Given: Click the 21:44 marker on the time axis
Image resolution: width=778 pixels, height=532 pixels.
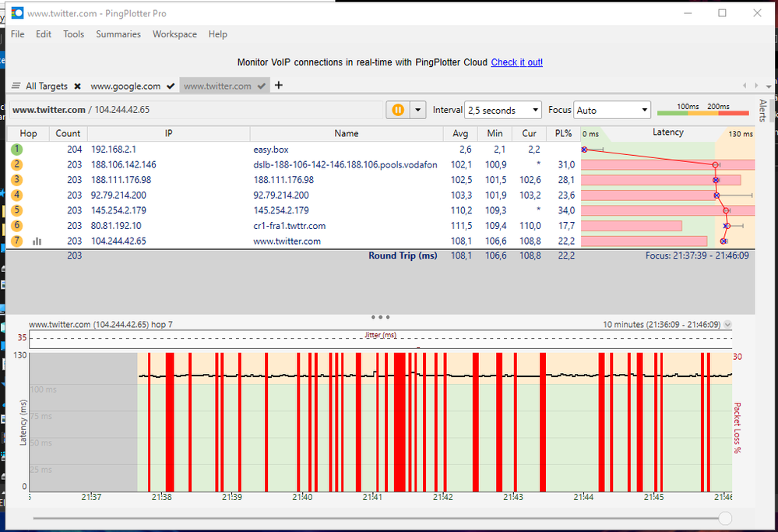Looking at the screenshot, I should (583, 497).
